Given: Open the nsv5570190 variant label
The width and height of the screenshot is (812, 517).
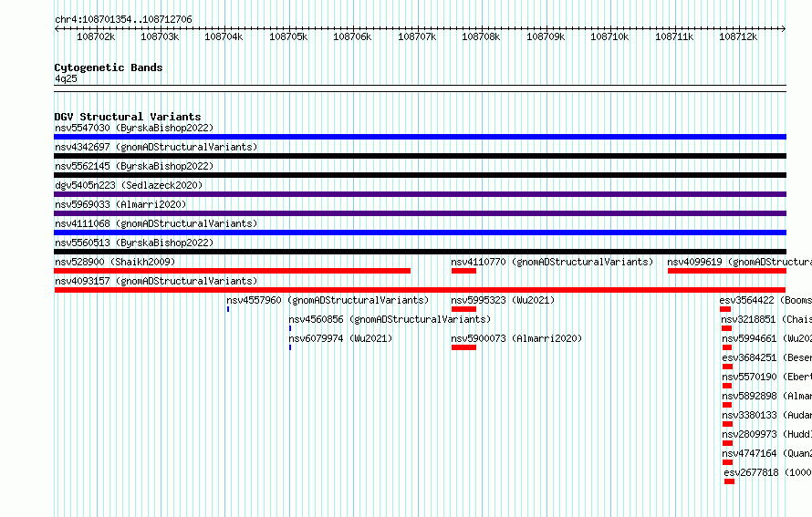Looking at the screenshot, I should [x=767, y=377].
